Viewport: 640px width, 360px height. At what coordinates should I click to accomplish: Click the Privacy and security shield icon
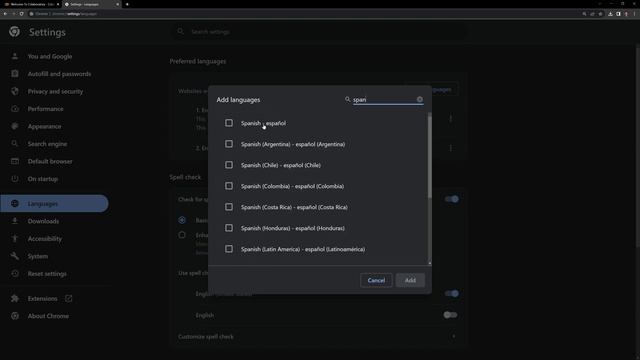pos(15,91)
